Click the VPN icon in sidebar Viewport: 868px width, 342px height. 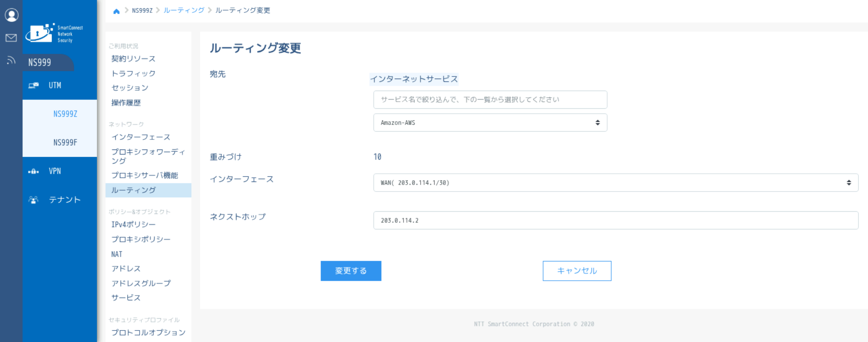point(33,171)
